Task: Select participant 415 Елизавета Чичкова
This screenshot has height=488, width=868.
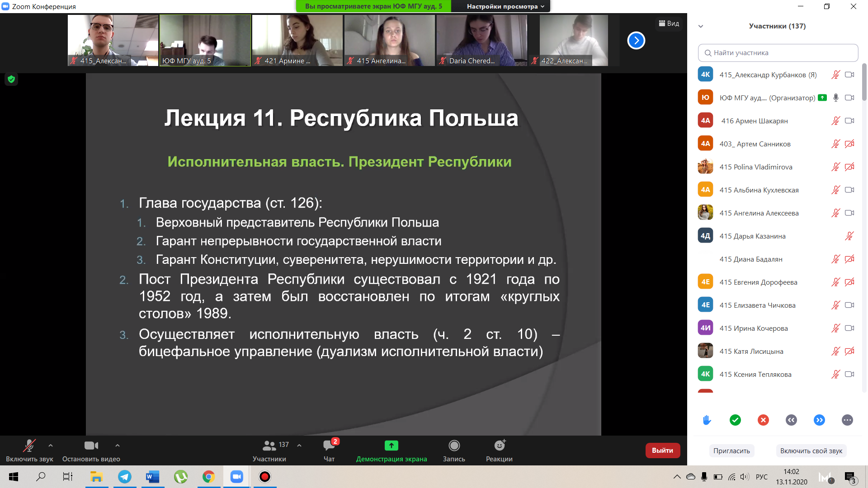Action: click(777, 305)
